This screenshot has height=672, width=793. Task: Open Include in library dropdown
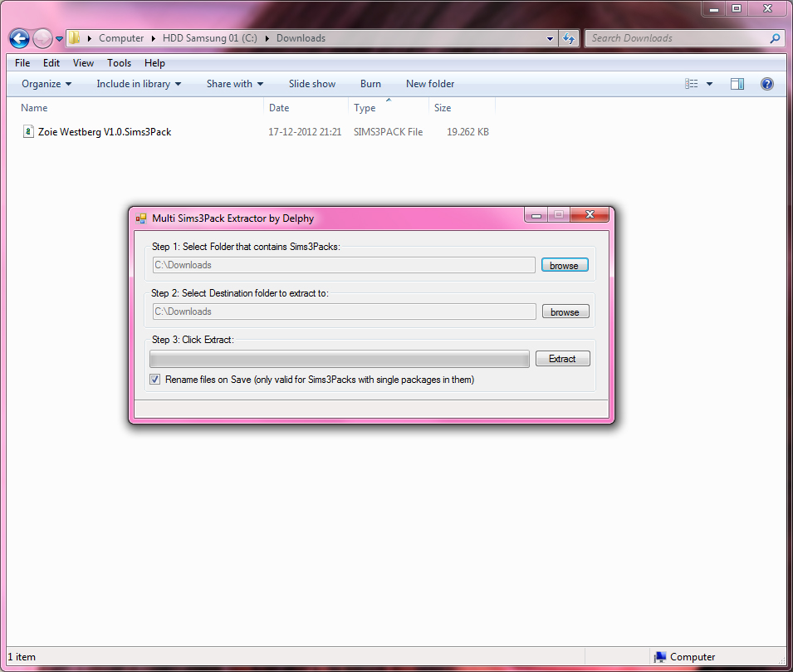pyautogui.click(x=139, y=84)
